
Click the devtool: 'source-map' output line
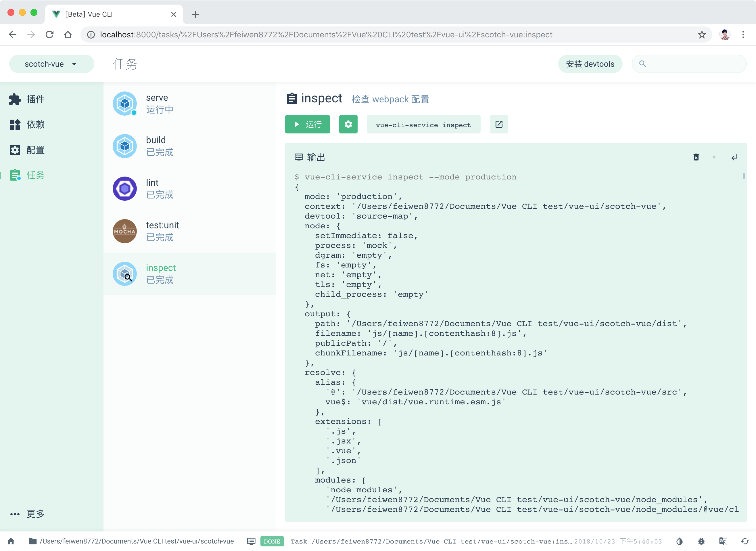coord(361,216)
